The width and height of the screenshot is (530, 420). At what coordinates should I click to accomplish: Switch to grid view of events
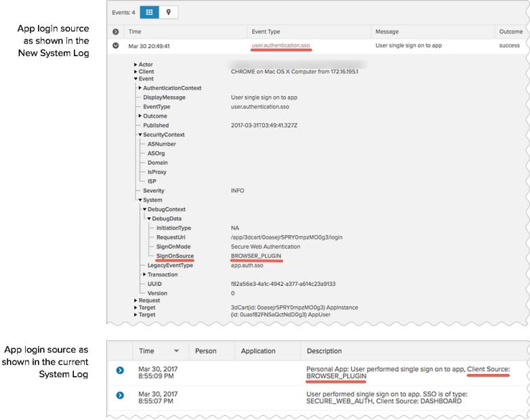149,12
